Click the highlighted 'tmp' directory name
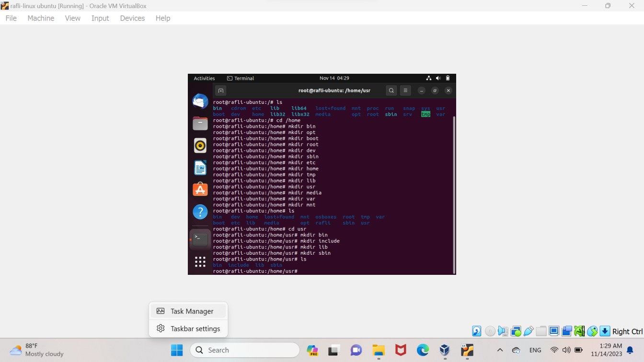The width and height of the screenshot is (644, 362). pos(425,114)
